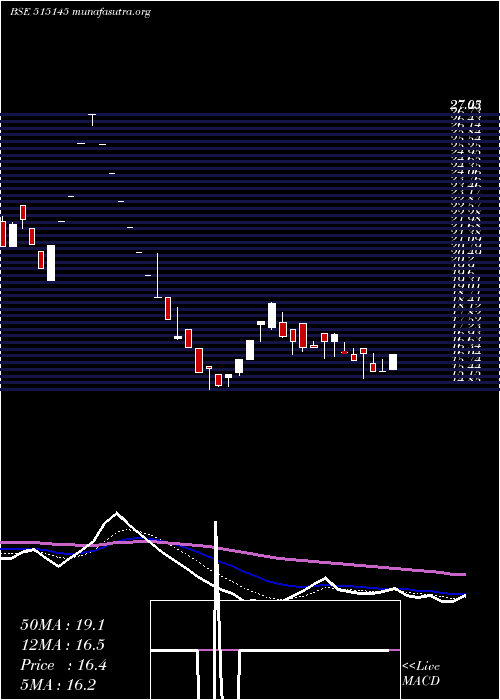Click the 'Price : 16.4' text
The height and width of the screenshot is (700, 500).
coord(63,665)
